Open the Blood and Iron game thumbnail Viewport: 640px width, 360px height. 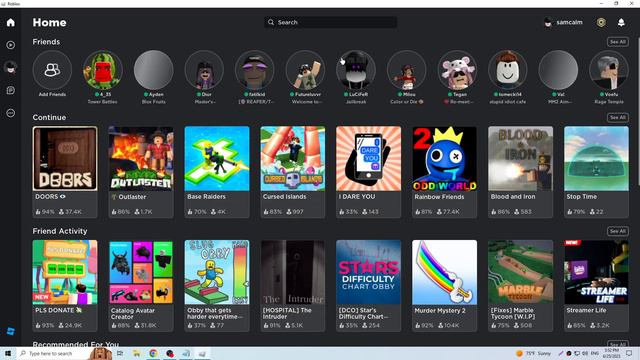520,158
